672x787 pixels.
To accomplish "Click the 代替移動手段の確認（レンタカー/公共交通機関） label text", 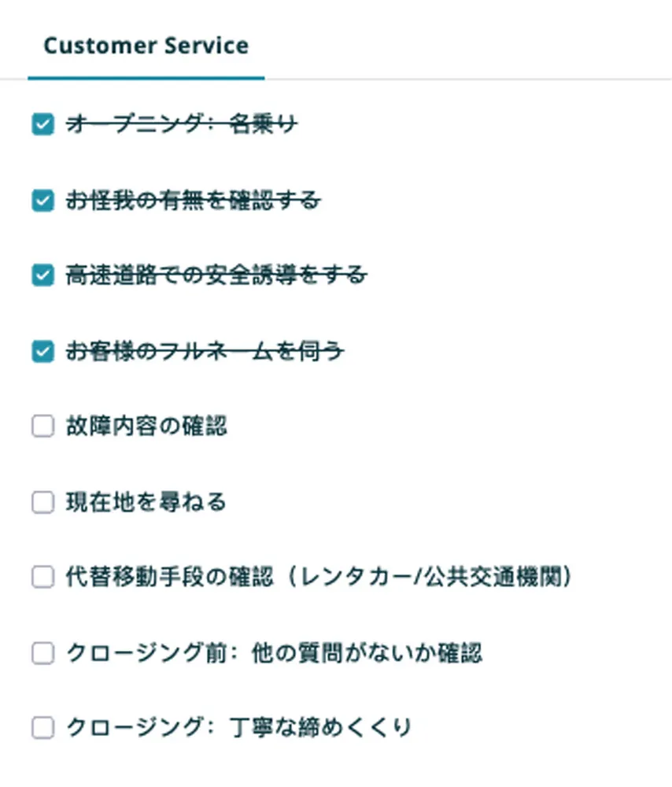I will pos(319,578).
